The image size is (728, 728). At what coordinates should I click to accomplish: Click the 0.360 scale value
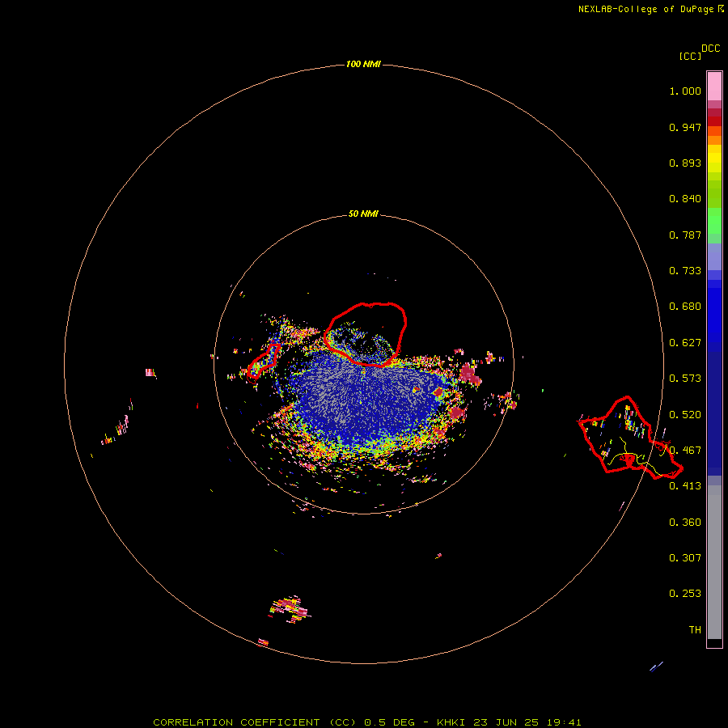(x=685, y=523)
